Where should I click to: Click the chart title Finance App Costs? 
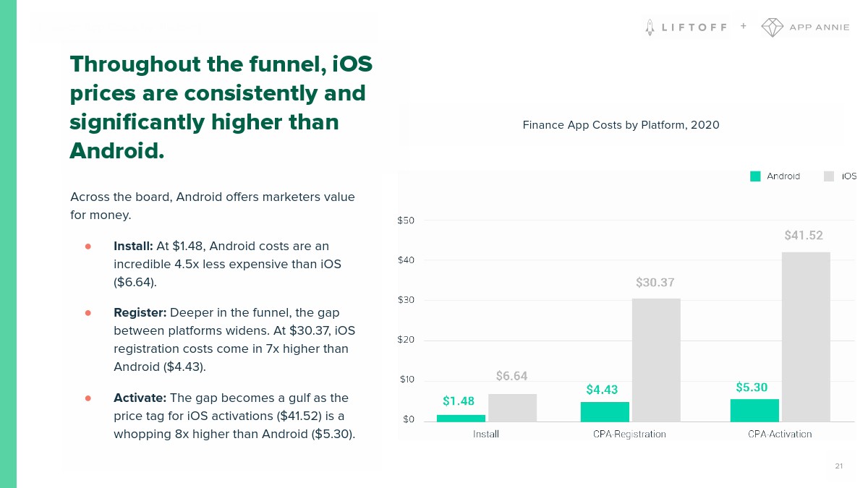[x=621, y=125]
